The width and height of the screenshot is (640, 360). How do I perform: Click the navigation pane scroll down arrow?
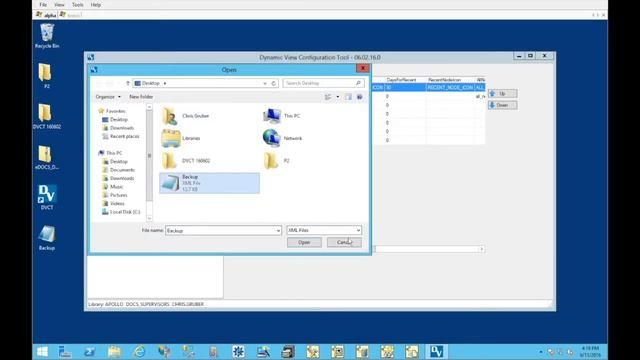(149, 218)
